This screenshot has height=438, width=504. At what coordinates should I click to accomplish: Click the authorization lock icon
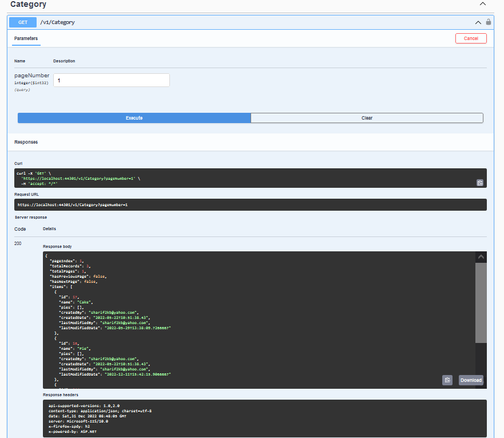click(488, 22)
